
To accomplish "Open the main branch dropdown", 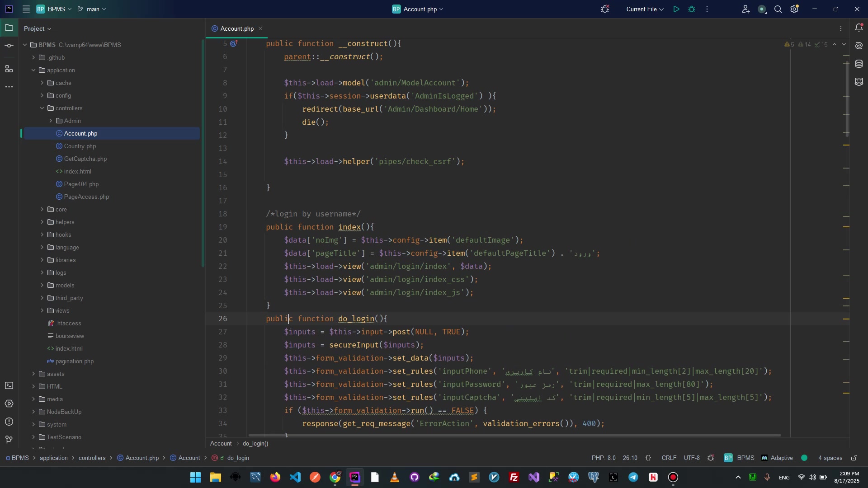I will (92, 9).
